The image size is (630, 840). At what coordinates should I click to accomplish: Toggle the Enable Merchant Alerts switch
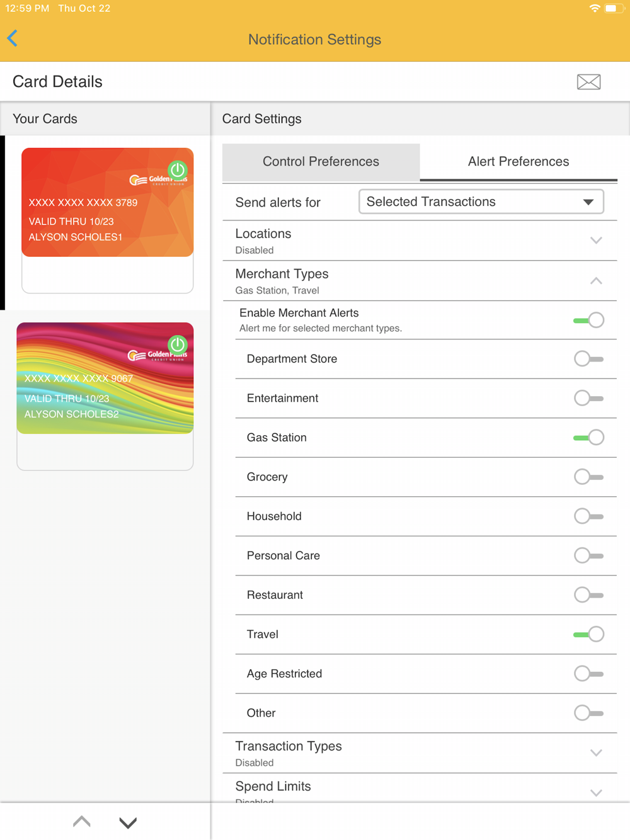click(x=588, y=321)
